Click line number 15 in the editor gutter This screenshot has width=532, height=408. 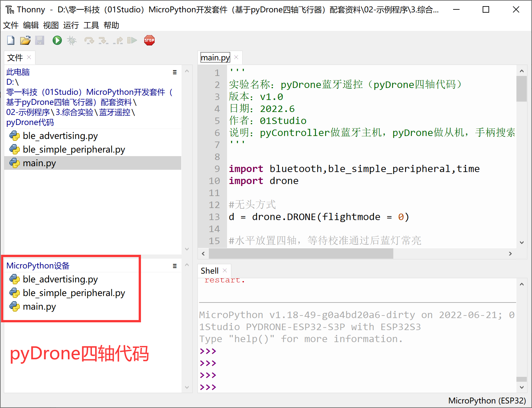click(x=214, y=241)
